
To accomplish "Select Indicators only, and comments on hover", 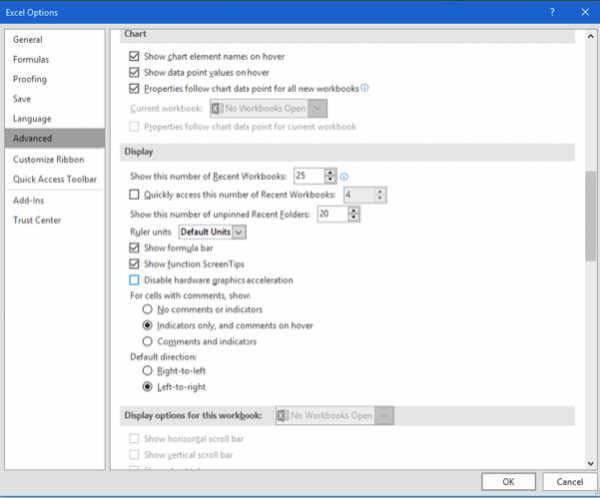I will click(147, 325).
